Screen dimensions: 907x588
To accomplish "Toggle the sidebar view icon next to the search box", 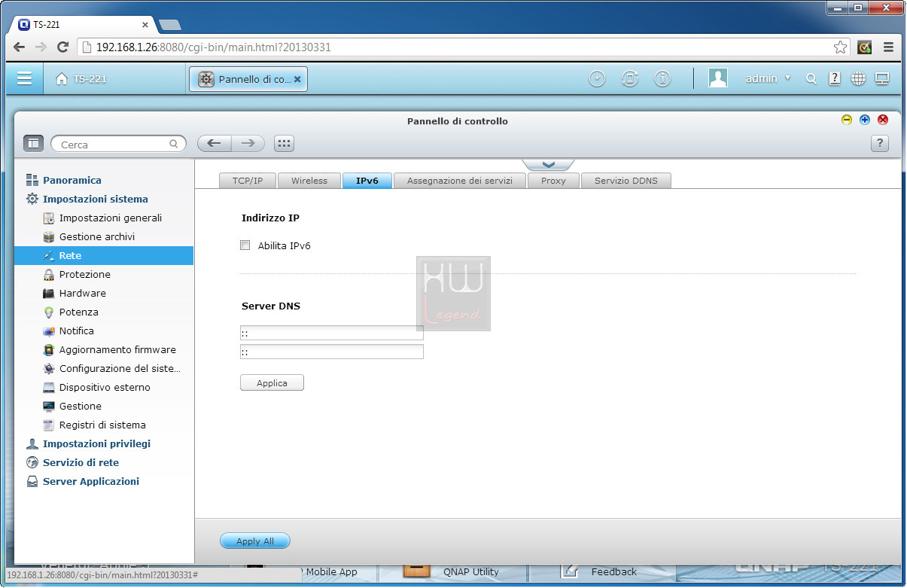I will (34, 144).
